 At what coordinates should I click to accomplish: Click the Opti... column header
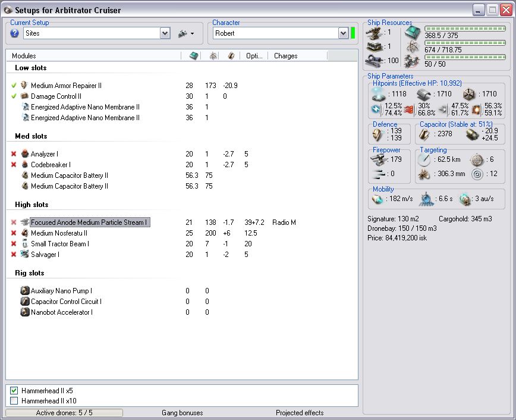coord(254,56)
